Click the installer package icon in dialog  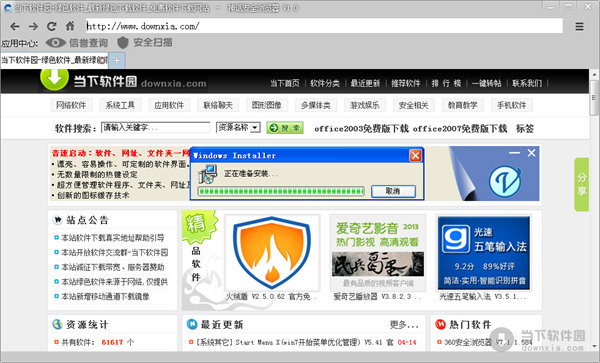(x=207, y=174)
